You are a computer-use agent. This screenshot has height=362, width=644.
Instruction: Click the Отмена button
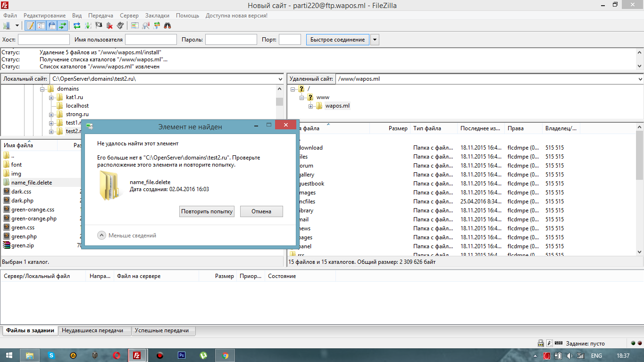coord(261,211)
